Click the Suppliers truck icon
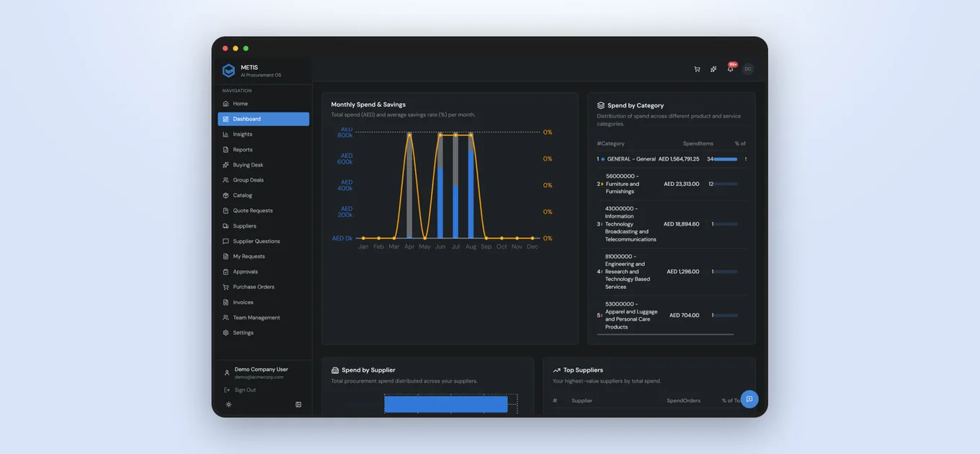Viewport: 980px width, 454px height. pos(226,226)
